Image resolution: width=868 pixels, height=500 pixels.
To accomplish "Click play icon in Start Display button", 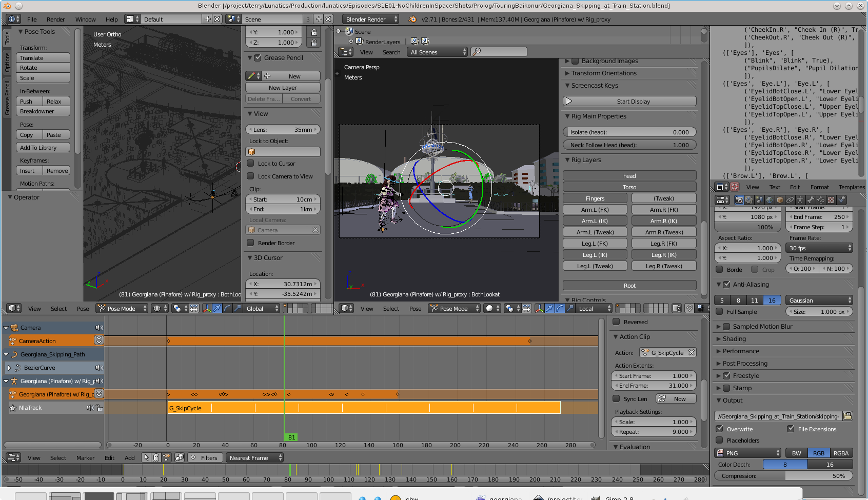I will coord(569,101).
